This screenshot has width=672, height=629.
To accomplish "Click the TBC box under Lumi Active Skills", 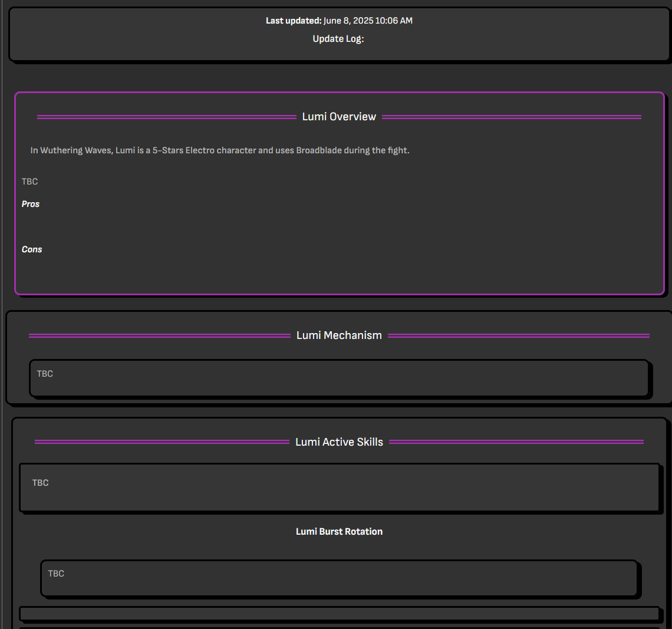I will 339,487.
